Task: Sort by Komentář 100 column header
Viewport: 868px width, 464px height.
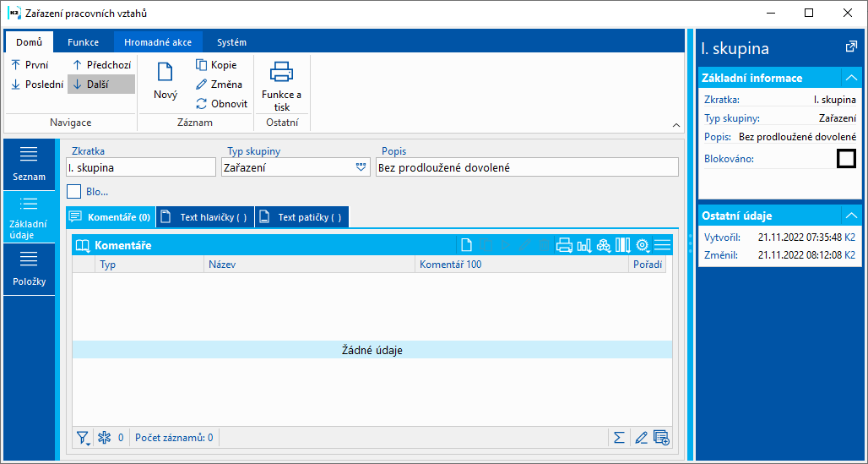Action: click(522, 265)
